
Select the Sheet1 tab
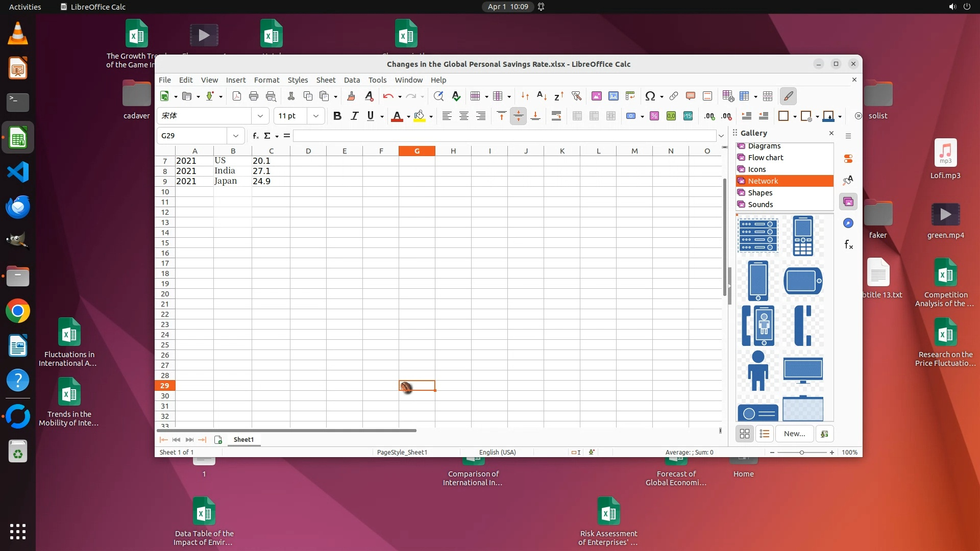click(x=243, y=440)
